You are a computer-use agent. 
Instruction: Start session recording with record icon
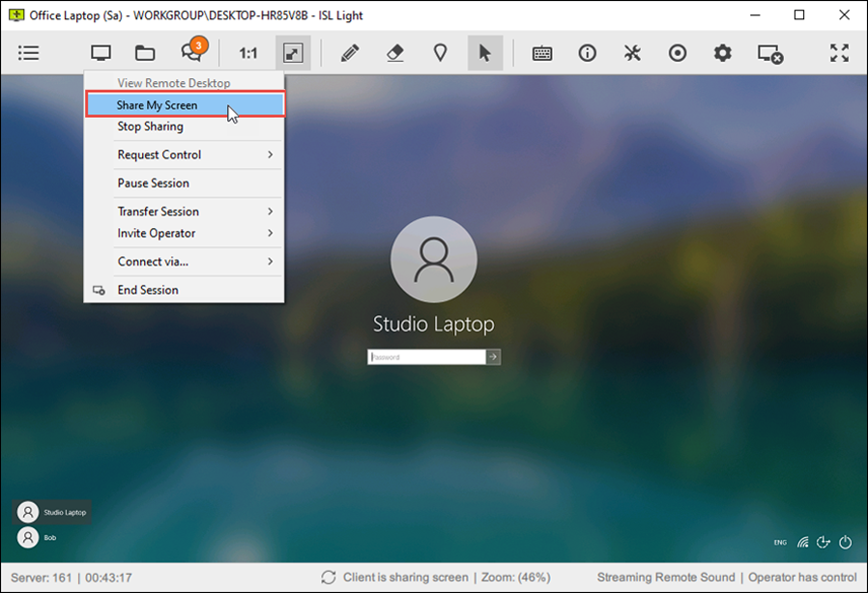pos(678,53)
